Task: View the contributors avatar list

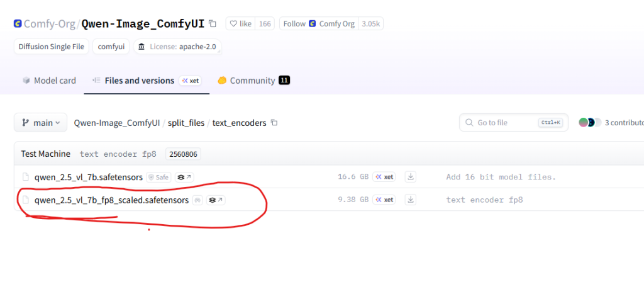Action: [590, 123]
